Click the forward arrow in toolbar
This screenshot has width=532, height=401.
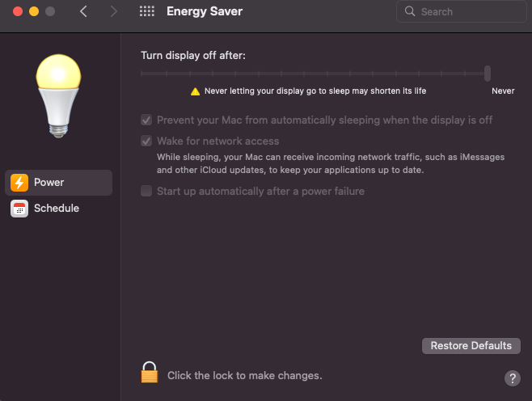click(x=113, y=12)
